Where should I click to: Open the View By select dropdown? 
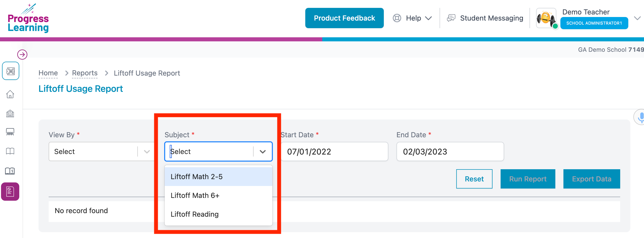tap(102, 151)
